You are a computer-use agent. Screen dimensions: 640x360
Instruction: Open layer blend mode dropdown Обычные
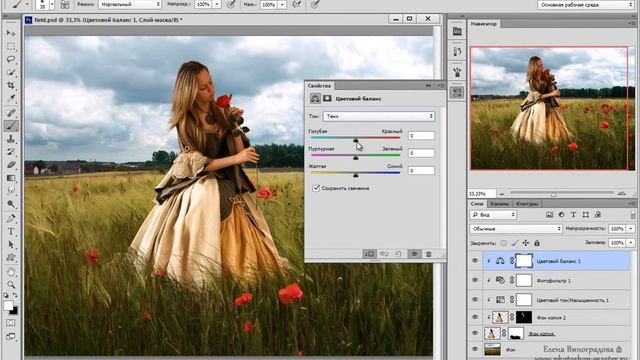click(516, 229)
